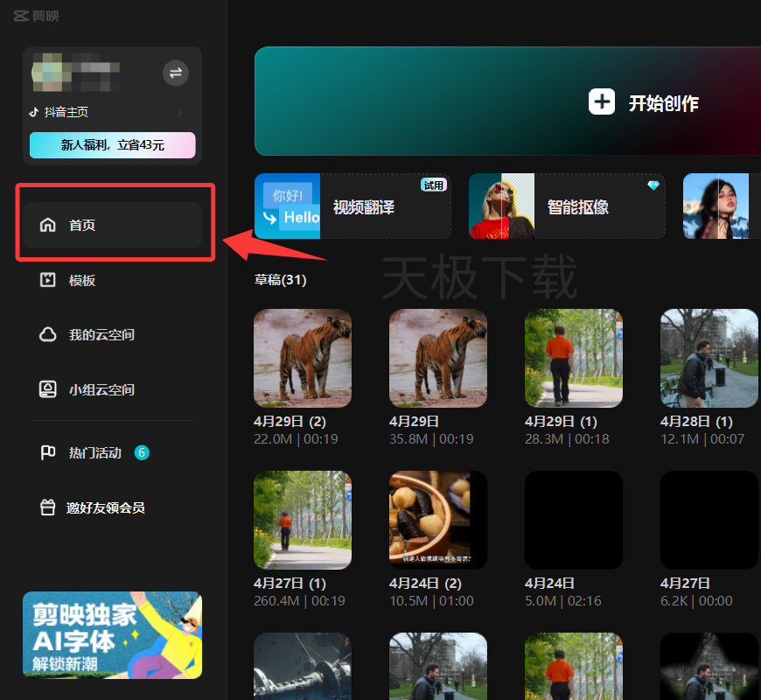Switch account with the swap arrows icon
Viewport: 761px width, 700px height.
click(x=176, y=73)
